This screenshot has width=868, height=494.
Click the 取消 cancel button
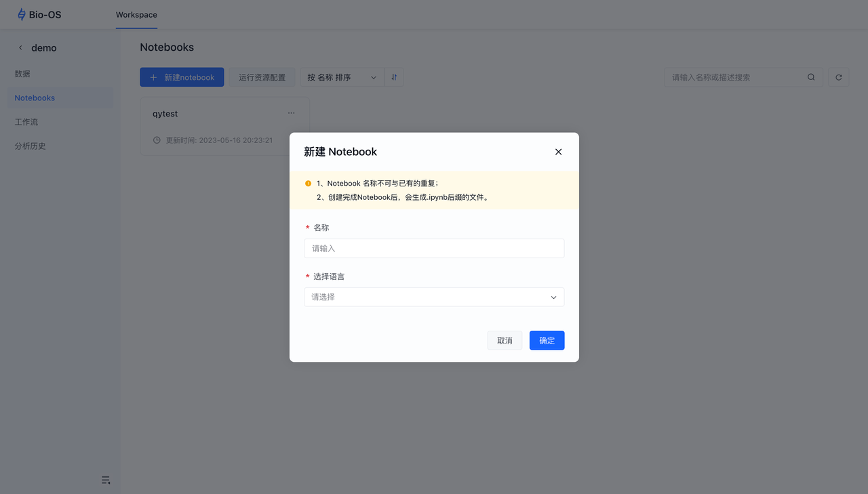pyautogui.click(x=505, y=340)
